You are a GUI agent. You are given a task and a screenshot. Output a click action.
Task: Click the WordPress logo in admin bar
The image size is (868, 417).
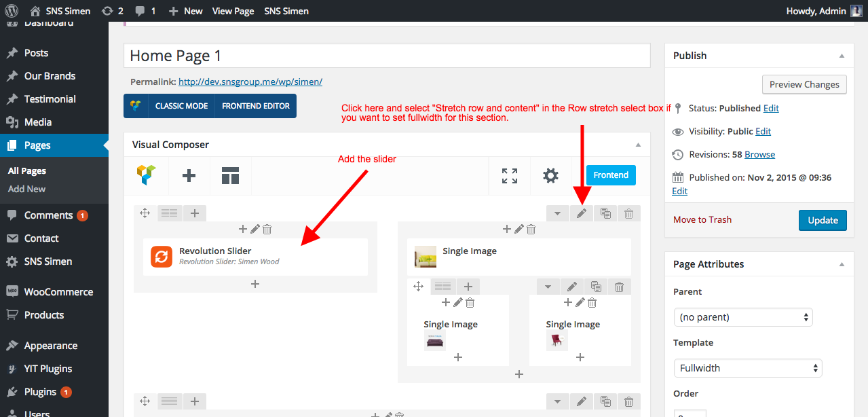(12, 11)
